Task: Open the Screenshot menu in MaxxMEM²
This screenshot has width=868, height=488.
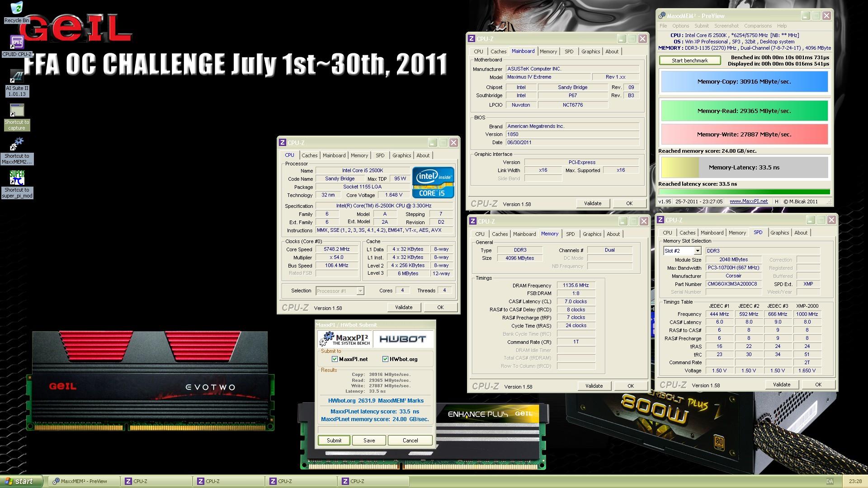Action: 726,26
